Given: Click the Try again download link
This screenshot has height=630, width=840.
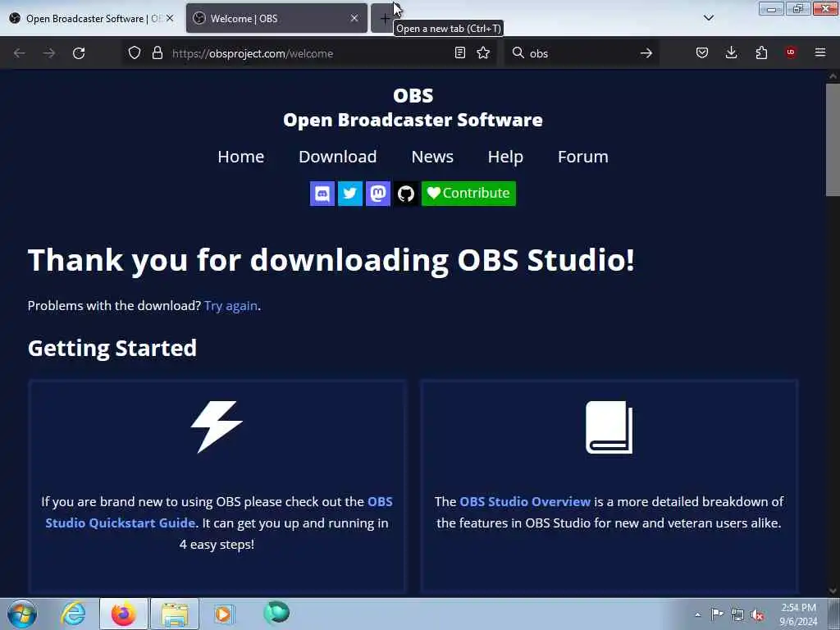Looking at the screenshot, I should [231, 305].
